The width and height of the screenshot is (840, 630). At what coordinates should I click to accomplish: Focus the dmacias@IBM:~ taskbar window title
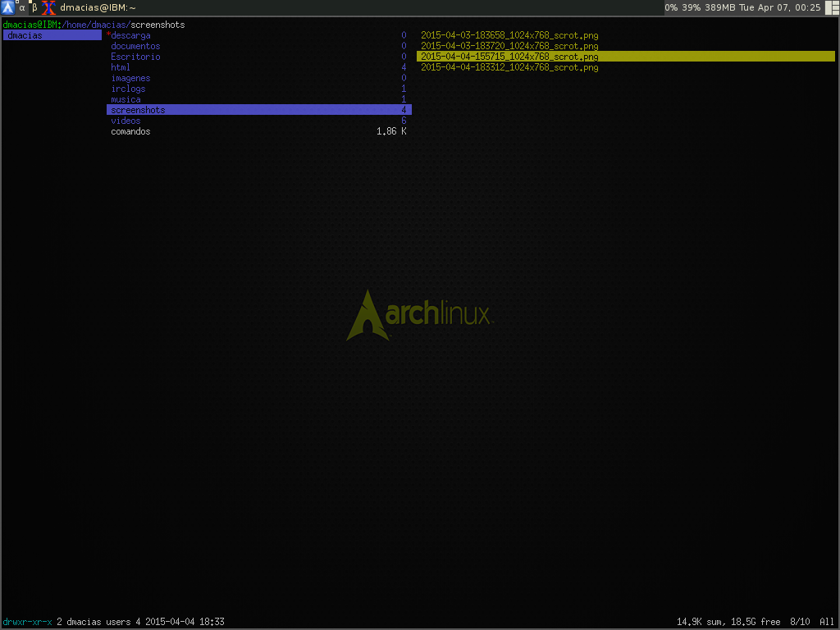pyautogui.click(x=98, y=7)
